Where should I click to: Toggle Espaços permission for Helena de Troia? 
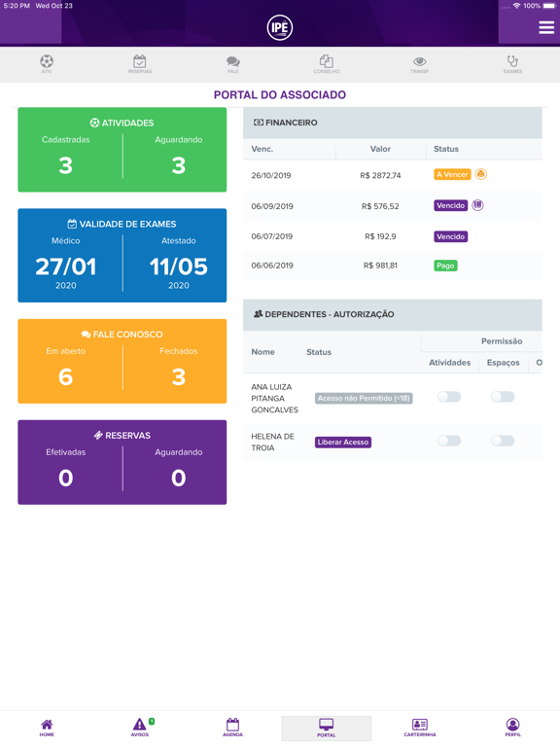click(503, 441)
